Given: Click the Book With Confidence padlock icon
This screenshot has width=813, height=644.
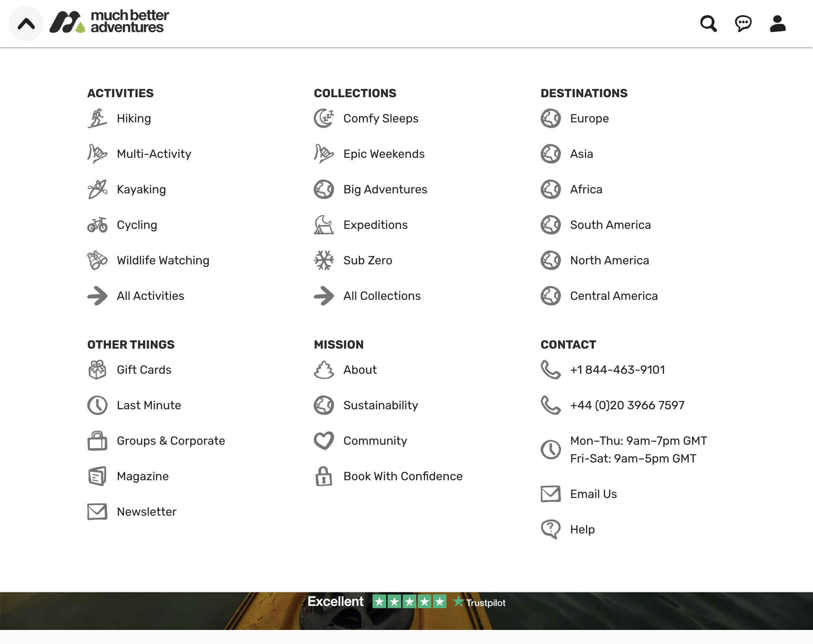Looking at the screenshot, I should coord(323,476).
